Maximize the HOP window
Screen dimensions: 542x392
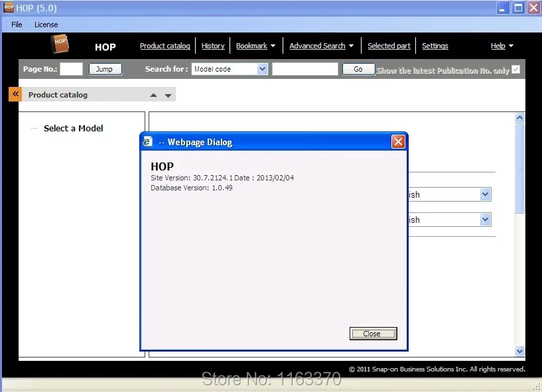tap(518, 8)
